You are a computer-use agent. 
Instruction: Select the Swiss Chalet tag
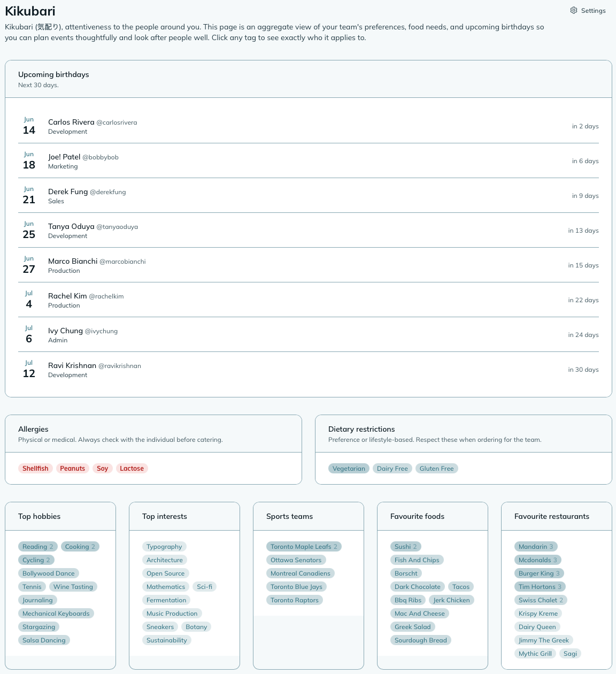click(541, 600)
